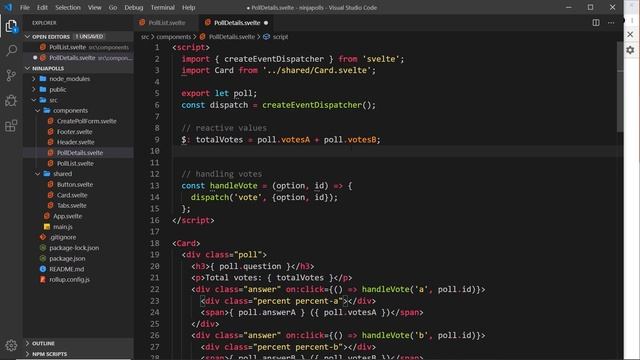Open the Go menu
640x360 pixels.
point(113,7)
